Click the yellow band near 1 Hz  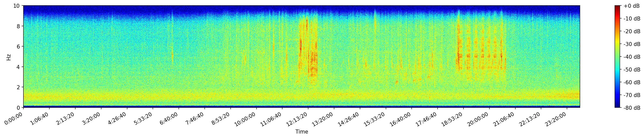pyautogui.click(x=150, y=96)
